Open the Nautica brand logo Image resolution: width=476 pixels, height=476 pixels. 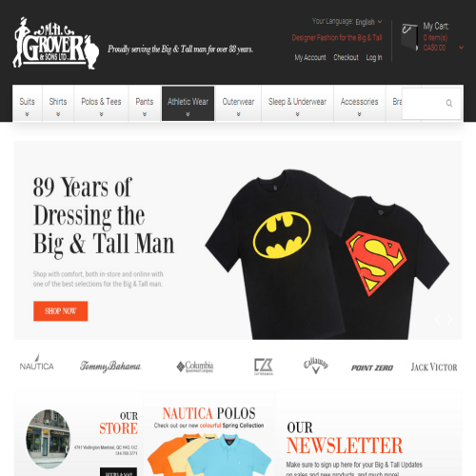37,363
